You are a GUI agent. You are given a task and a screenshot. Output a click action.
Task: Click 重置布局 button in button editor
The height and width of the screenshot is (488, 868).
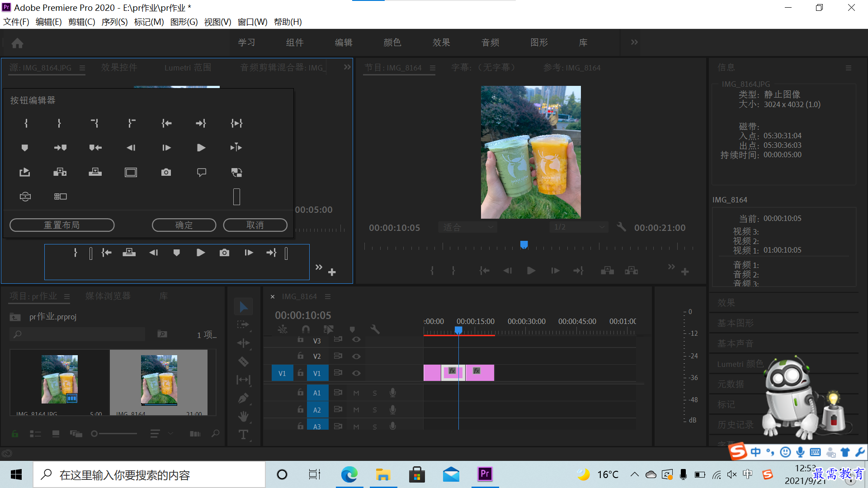pyautogui.click(x=61, y=225)
